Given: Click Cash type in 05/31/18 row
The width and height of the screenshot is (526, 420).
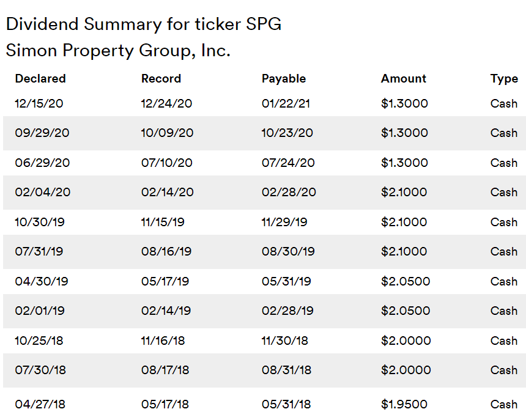Looking at the screenshot, I should (x=504, y=405).
